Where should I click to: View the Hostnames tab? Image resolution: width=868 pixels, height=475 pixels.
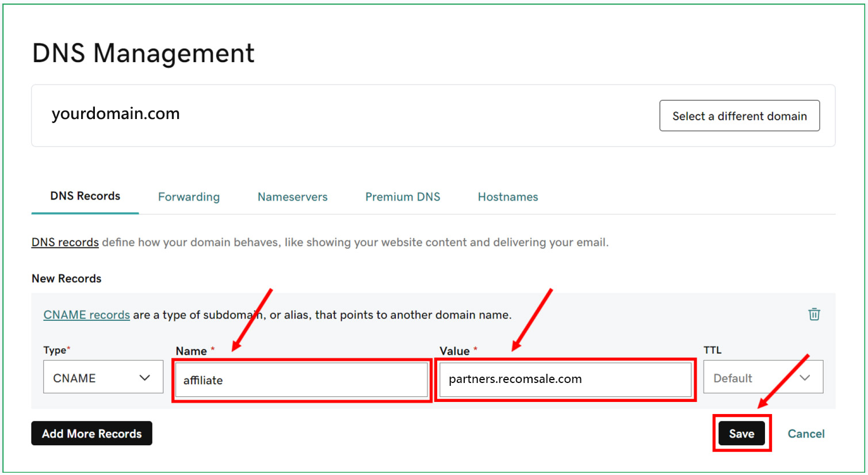click(x=508, y=197)
